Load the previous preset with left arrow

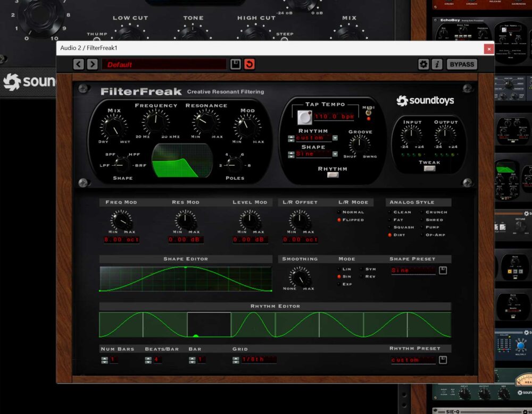(78, 64)
